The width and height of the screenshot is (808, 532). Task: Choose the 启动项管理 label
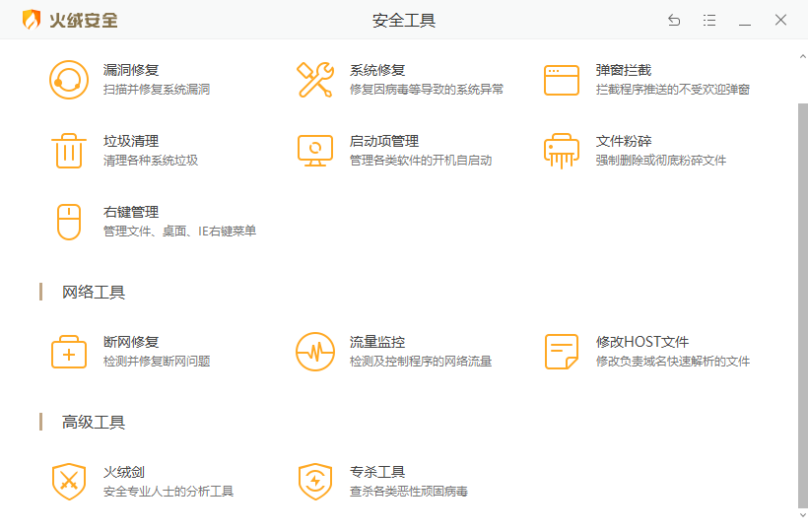(x=384, y=141)
